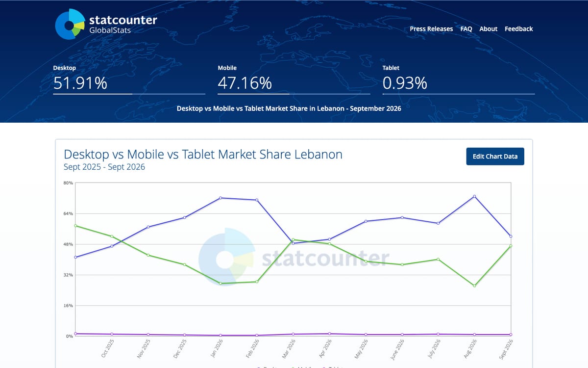588x368 pixels.
Task: Click the blue line's Feb 2026 data point
Action: pyautogui.click(x=257, y=200)
